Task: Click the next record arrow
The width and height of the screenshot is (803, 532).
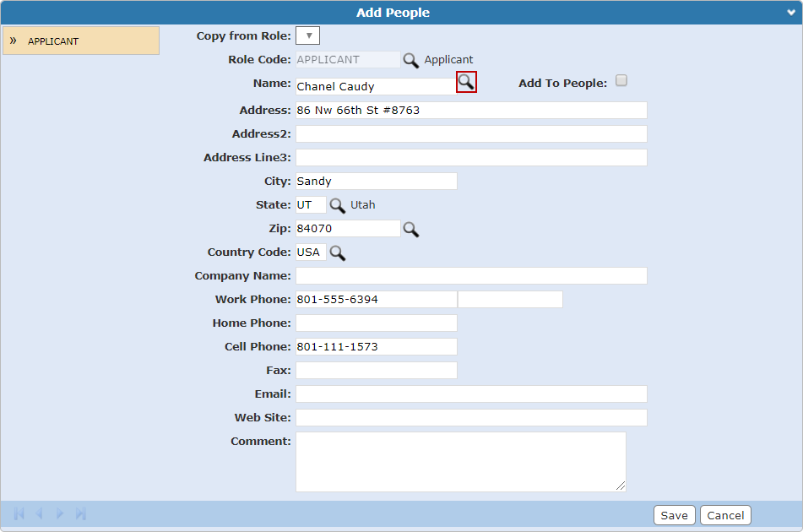Action: click(60, 513)
